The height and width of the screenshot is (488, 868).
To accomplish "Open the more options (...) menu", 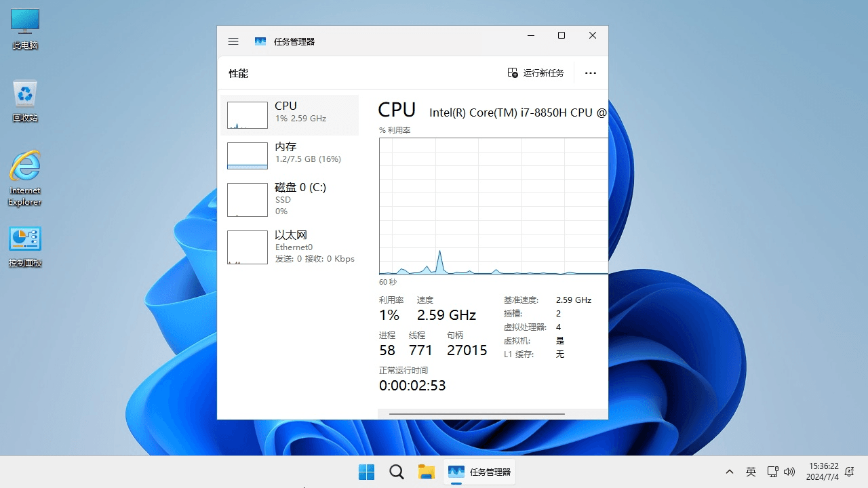I will 590,73.
